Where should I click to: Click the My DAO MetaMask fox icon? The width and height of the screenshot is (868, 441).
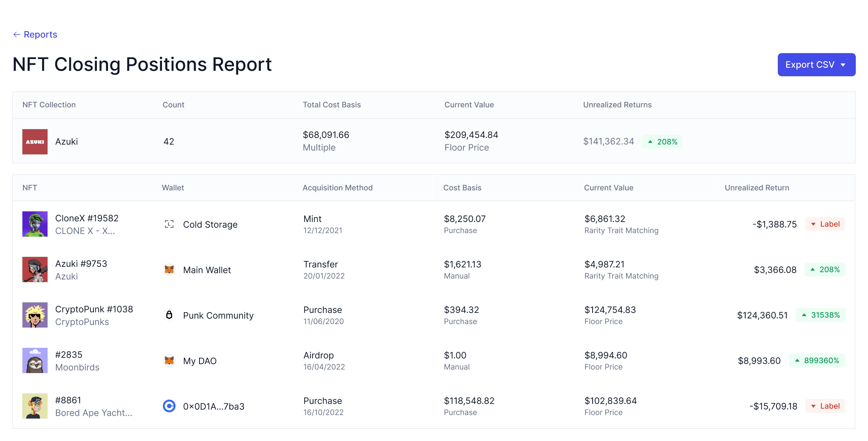click(x=169, y=360)
